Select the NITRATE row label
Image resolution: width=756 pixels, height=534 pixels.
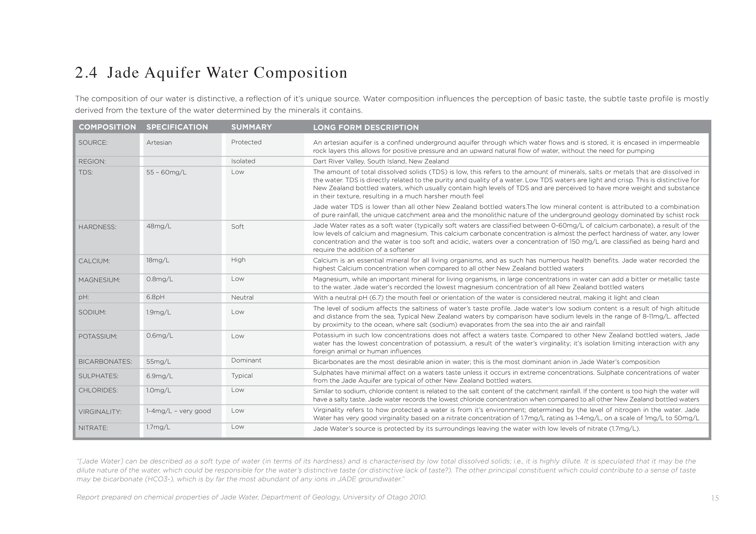(93, 428)
